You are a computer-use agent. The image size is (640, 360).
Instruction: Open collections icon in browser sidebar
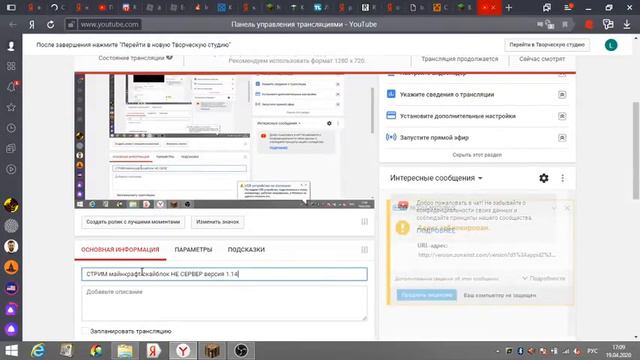[x=11, y=149]
